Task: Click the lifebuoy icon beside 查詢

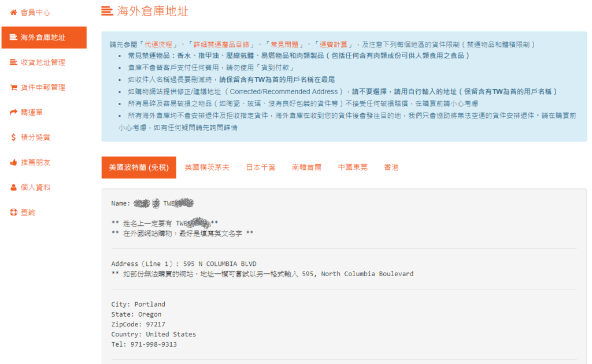Action: 13,213
